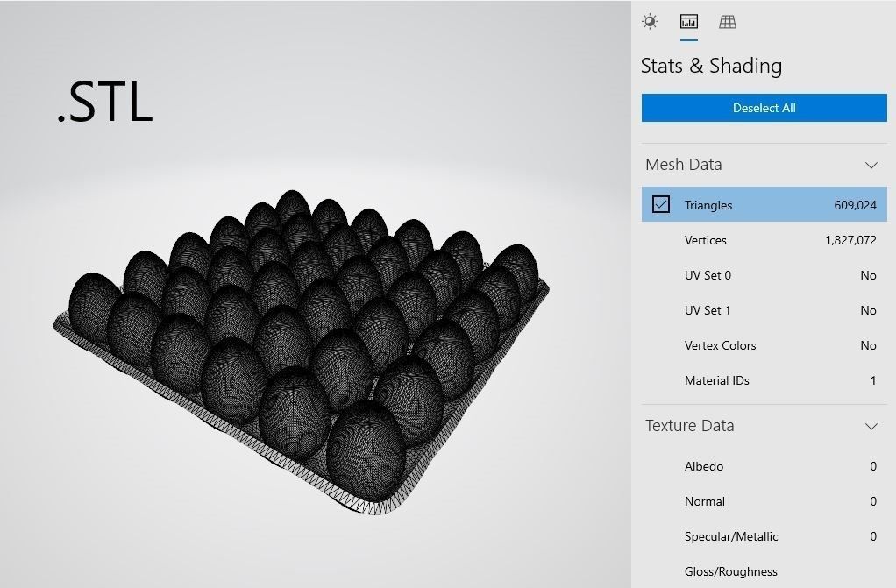The image size is (896, 588).
Task: Collapse the Mesh Data section chevron
Action: click(871, 165)
